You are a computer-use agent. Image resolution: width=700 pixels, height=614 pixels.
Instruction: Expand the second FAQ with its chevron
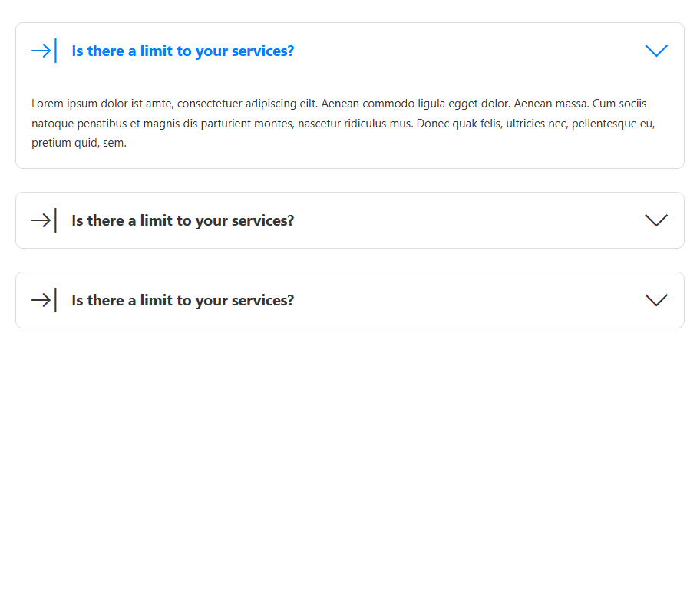pos(656,220)
